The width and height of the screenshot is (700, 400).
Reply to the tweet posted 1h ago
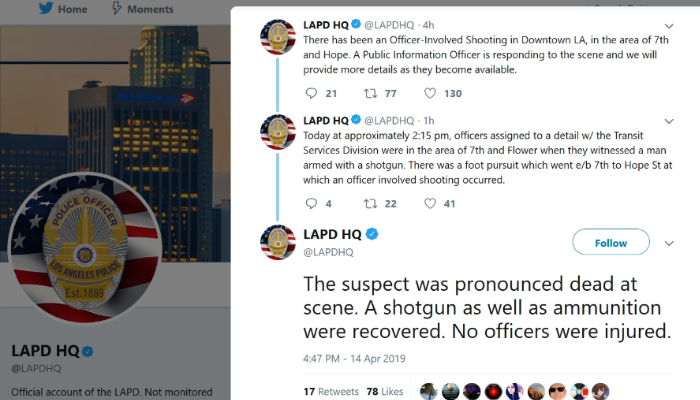pyautogui.click(x=311, y=204)
